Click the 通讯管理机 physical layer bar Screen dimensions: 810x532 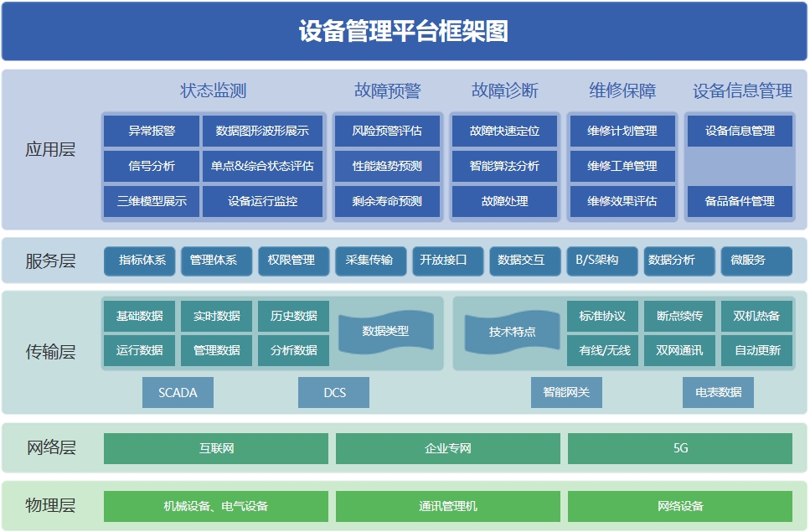[x=447, y=506]
